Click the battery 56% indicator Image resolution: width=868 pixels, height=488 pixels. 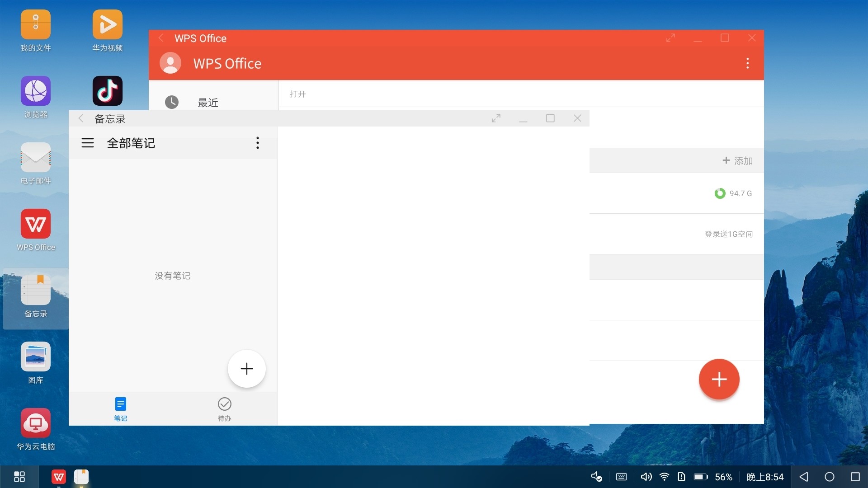pos(713,477)
